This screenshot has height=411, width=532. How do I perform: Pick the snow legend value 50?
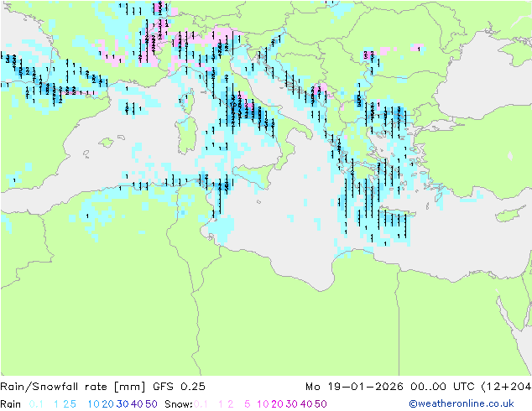[x=321, y=404]
